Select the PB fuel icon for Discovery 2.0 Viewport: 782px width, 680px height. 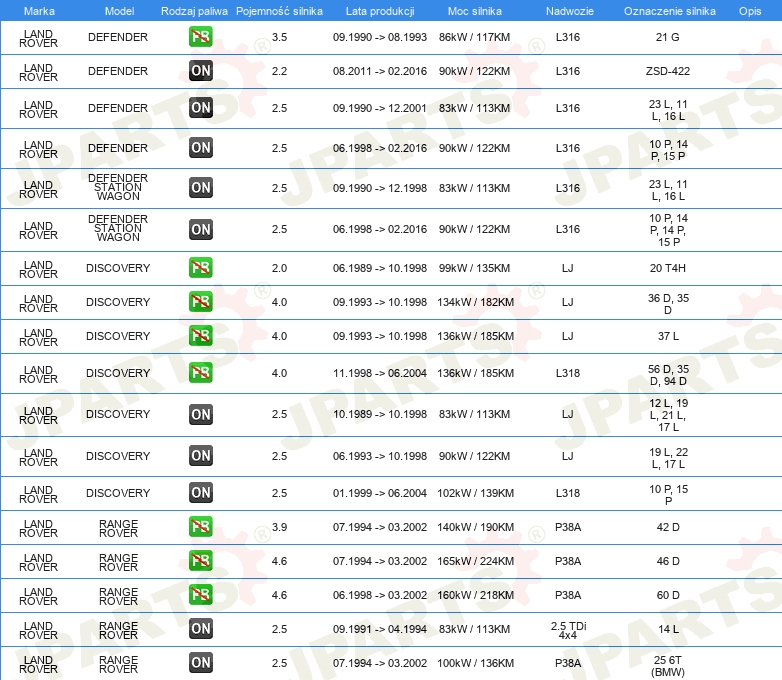tap(200, 268)
